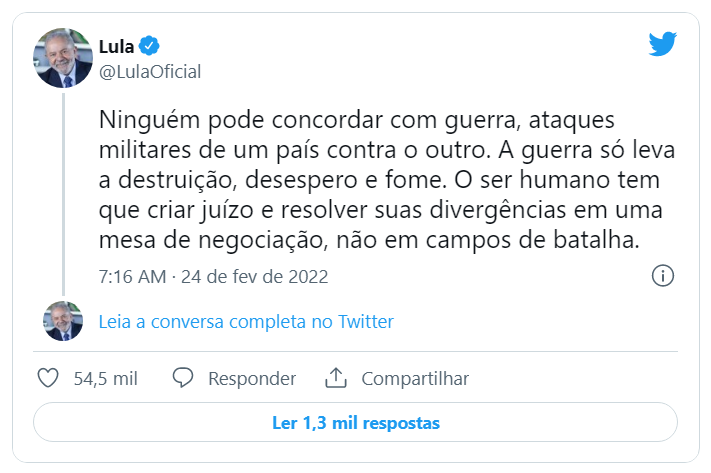The width and height of the screenshot is (711, 473).
Task: Click the blue verified badge beside Lula
Action: pyautogui.click(x=149, y=46)
